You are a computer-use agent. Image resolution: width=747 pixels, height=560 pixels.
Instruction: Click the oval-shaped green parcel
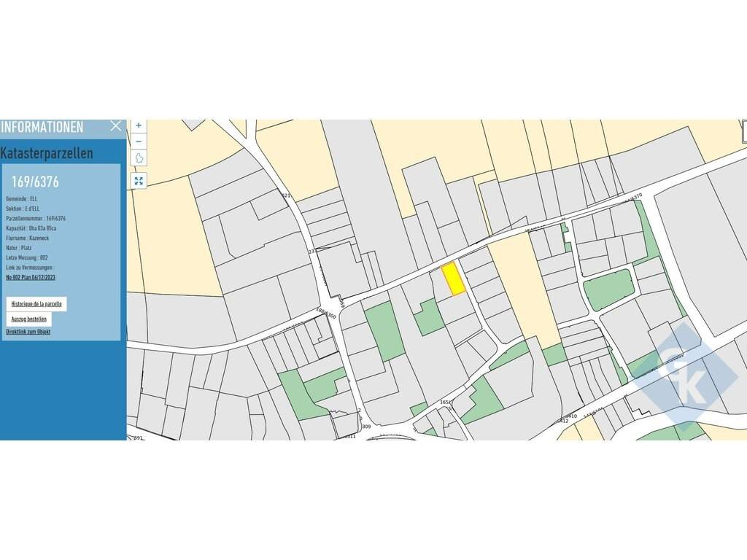pos(608,289)
